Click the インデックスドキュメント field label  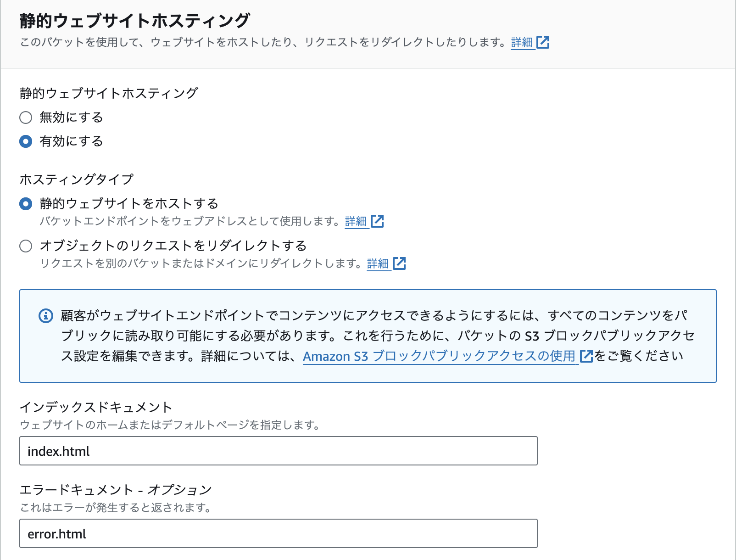(x=97, y=406)
